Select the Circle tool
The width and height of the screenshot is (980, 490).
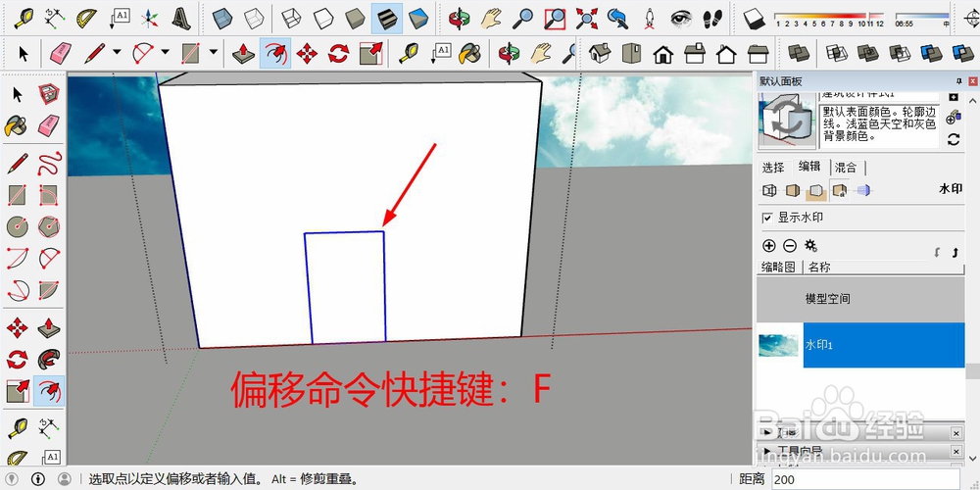click(x=18, y=226)
